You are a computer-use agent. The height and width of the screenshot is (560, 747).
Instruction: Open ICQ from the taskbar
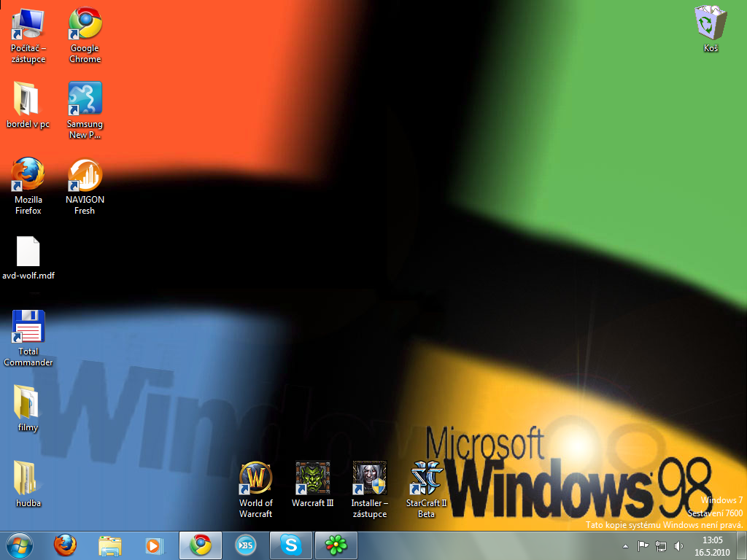click(336, 545)
